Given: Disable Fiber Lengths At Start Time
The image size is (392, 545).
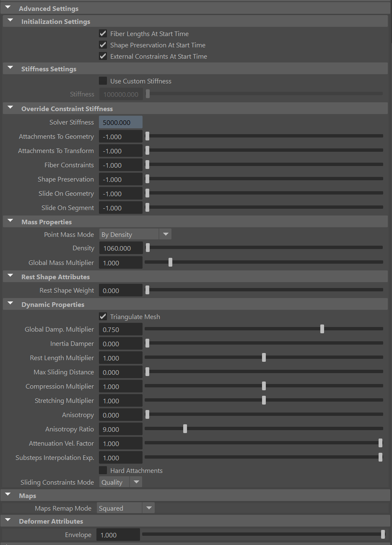Looking at the screenshot, I should coord(103,34).
